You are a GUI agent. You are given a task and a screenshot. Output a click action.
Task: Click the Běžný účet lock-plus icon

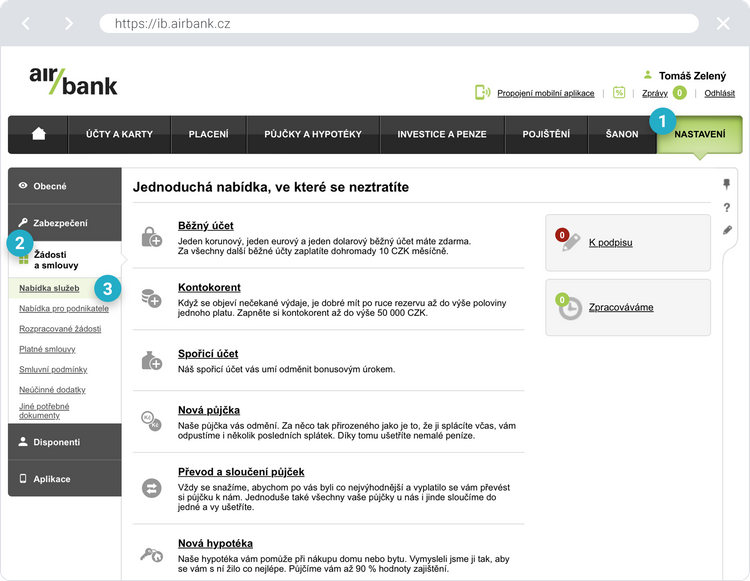151,237
